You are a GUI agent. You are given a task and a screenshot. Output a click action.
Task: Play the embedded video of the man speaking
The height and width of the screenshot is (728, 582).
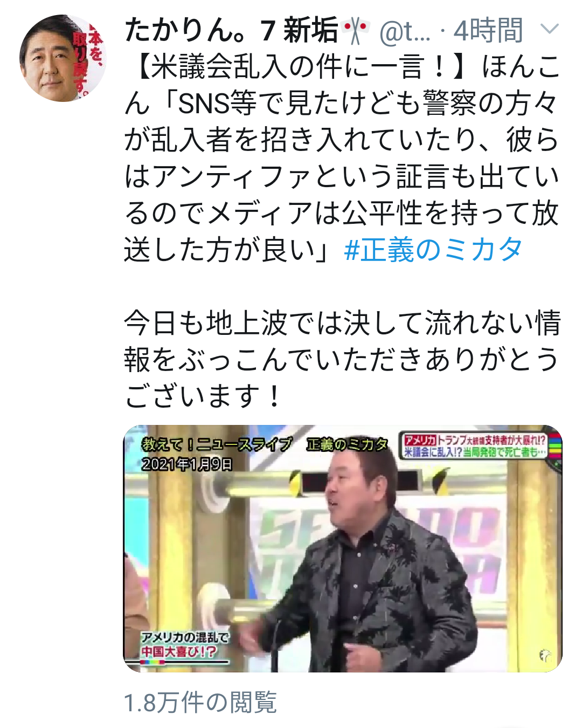[343, 548]
